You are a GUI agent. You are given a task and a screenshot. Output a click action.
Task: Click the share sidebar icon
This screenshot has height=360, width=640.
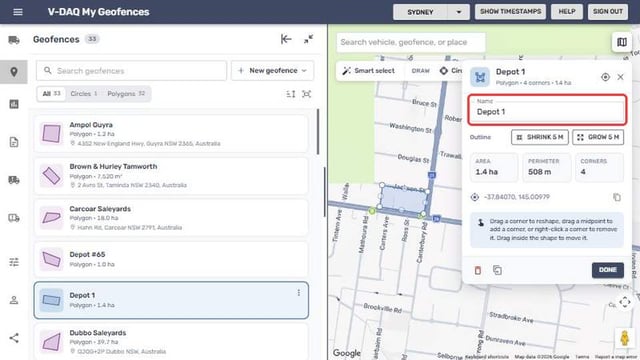[14, 338]
